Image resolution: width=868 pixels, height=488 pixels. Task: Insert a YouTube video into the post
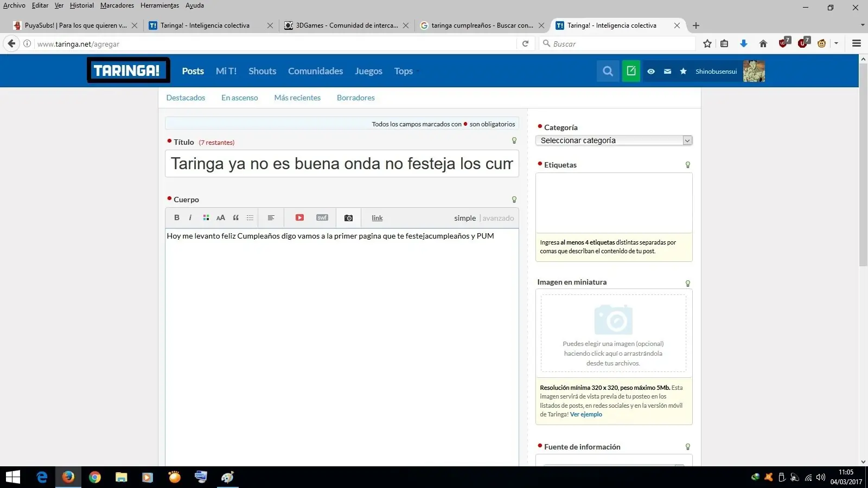pos(299,217)
